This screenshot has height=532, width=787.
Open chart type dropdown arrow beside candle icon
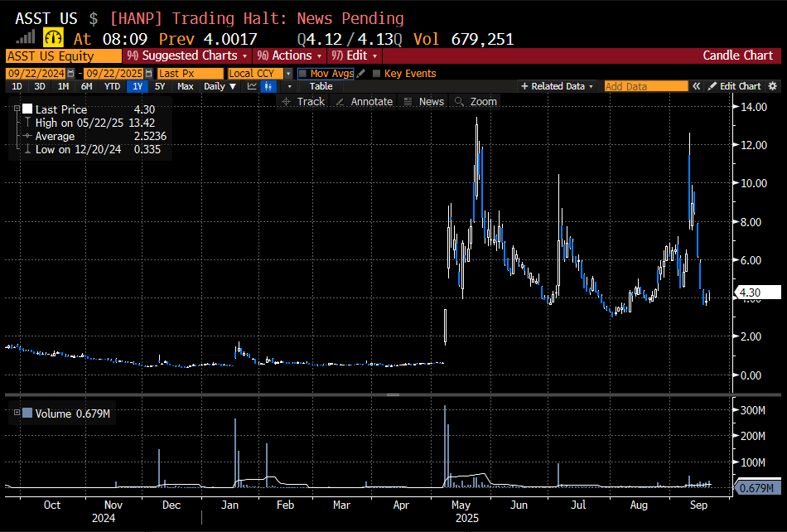tap(289, 86)
